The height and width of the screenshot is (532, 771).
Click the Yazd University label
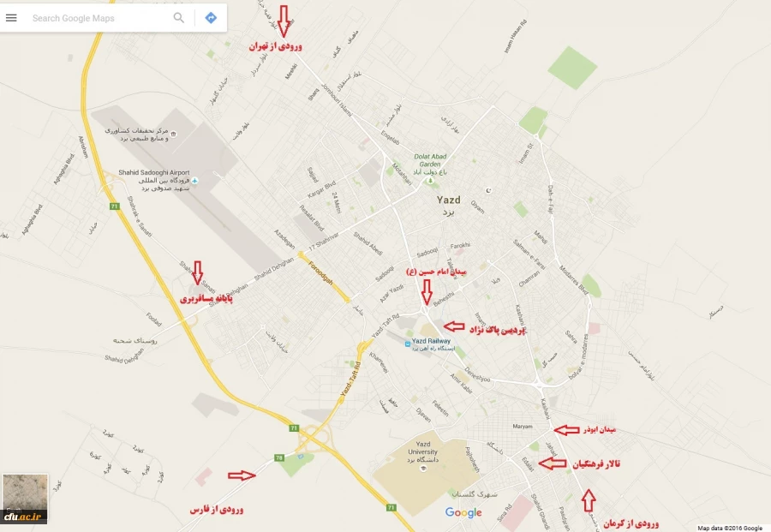pyautogui.click(x=423, y=448)
